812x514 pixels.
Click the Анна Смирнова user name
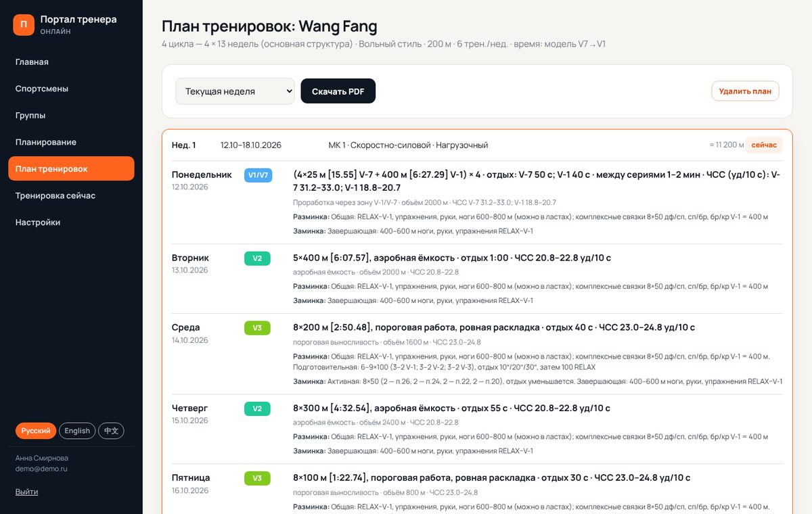tap(42, 458)
